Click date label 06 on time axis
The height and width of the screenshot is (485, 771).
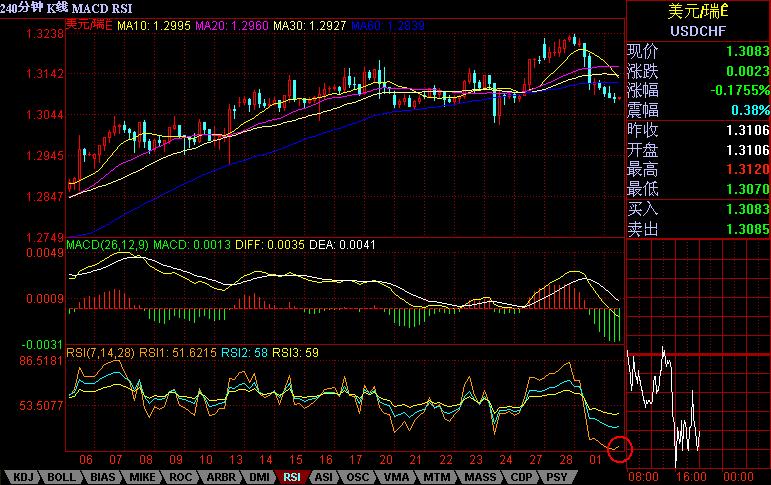tap(86, 460)
